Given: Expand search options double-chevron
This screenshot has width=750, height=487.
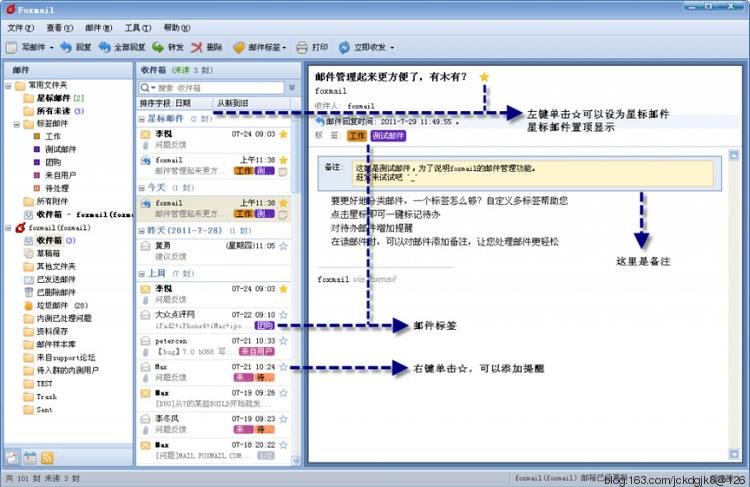Looking at the screenshot, I should point(292,88).
